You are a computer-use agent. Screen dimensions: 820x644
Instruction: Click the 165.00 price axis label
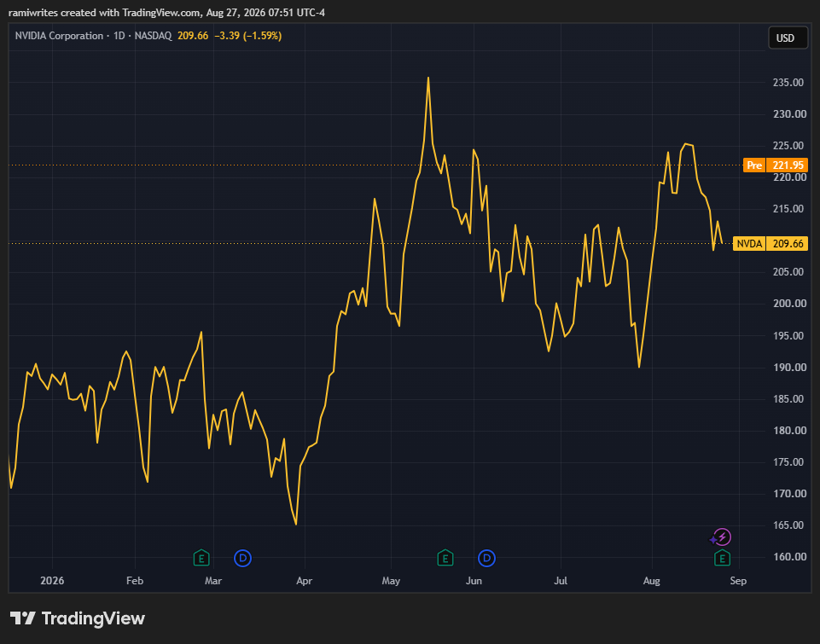(788, 525)
